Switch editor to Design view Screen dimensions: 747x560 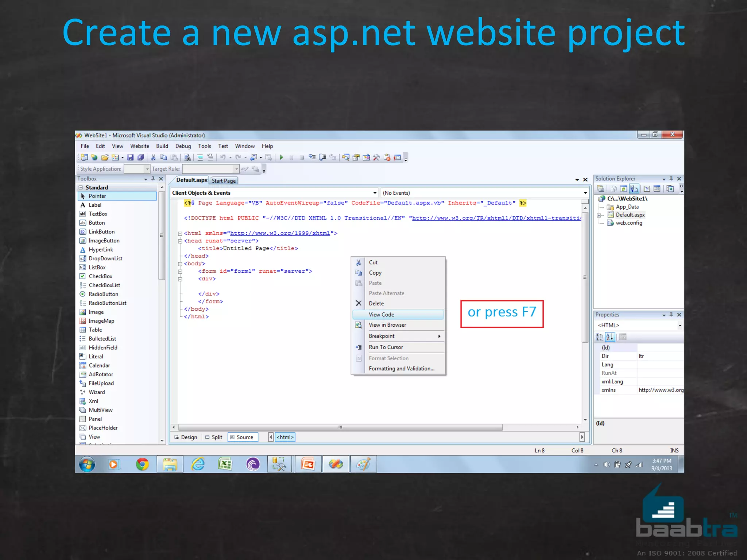tap(186, 437)
